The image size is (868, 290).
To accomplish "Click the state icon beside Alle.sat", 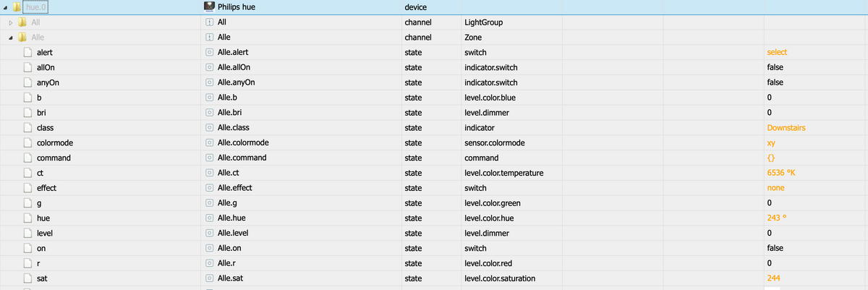I will [x=210, y=278].
